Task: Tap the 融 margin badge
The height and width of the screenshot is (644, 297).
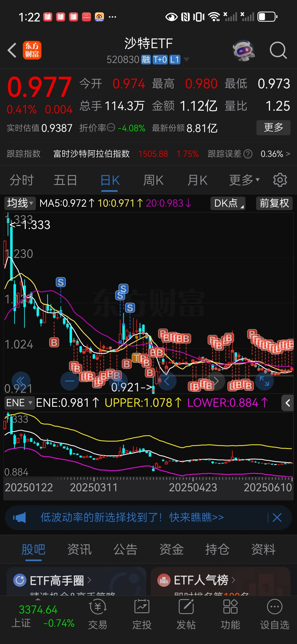Action: [x=146, y=59]
